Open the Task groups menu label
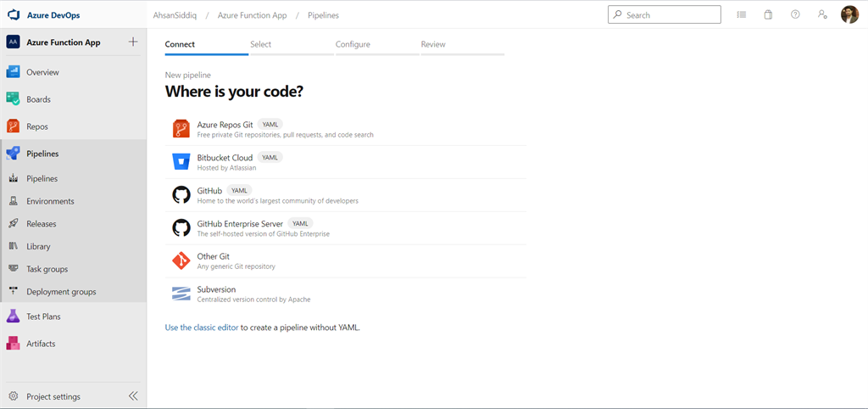 pos(47,269)
